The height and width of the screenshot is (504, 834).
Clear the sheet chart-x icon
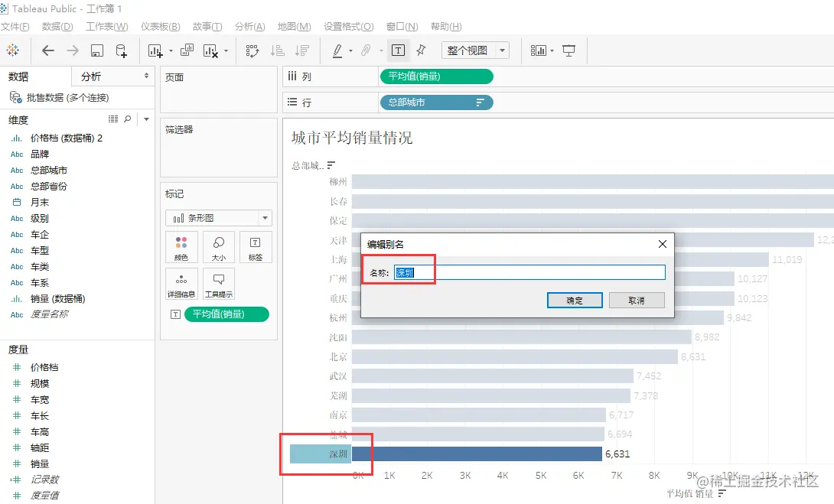(210, 50)
